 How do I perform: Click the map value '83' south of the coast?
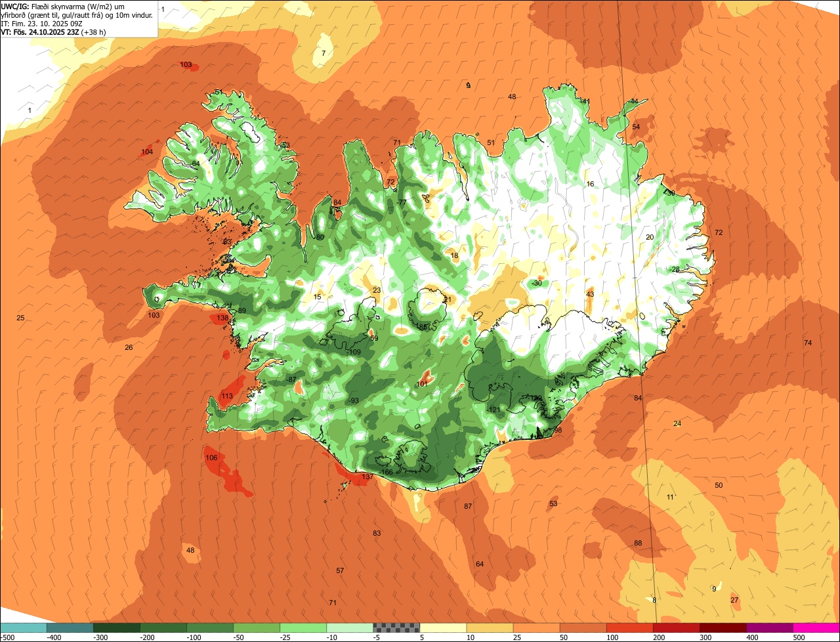pyautogui.click(x=377, y=533)
